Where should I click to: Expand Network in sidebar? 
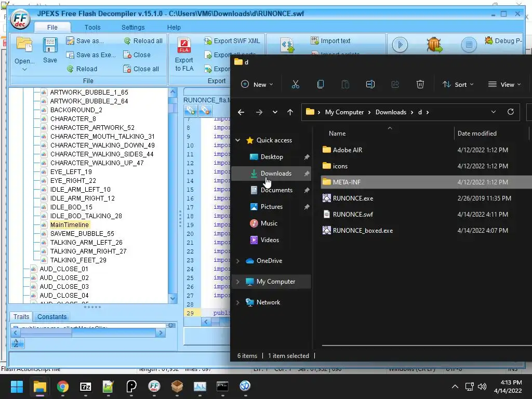(x=238, y=302)
